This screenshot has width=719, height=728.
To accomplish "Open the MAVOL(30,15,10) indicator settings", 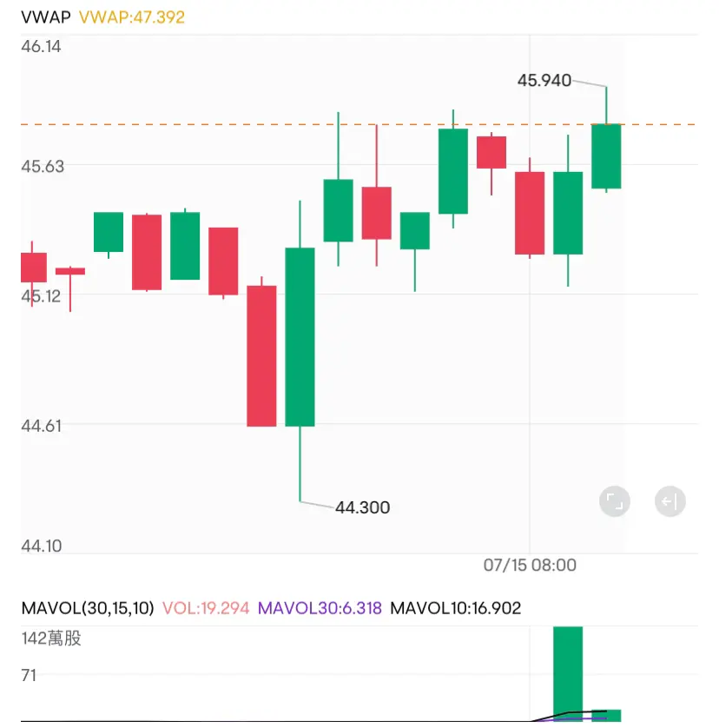I will 86,608.
